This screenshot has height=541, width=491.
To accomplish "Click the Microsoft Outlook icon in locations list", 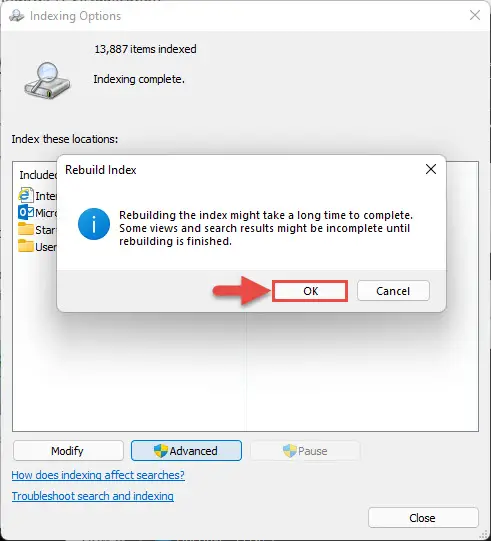I will point(26,212).
